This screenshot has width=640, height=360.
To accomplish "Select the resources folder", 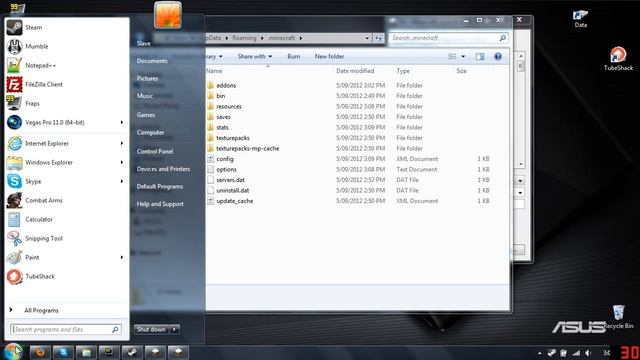I will click(229, 107).
